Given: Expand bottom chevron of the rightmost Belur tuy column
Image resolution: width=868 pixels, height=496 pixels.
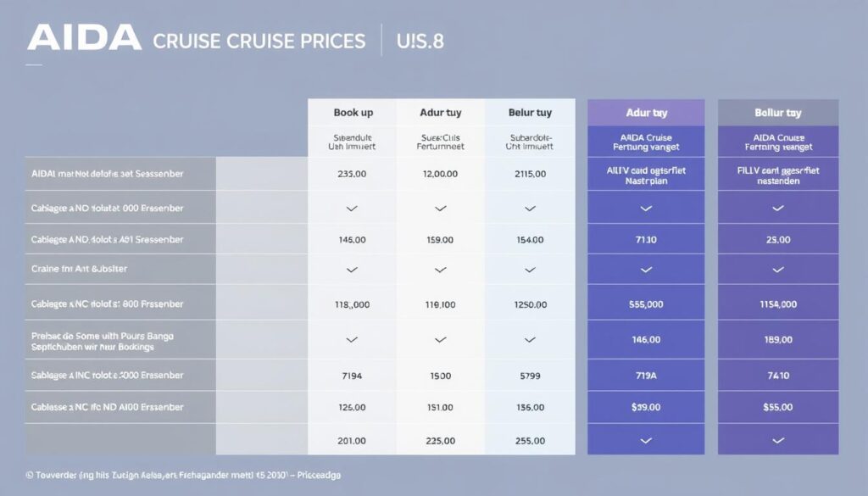Looking at the screenshot, I should [778, 441].
